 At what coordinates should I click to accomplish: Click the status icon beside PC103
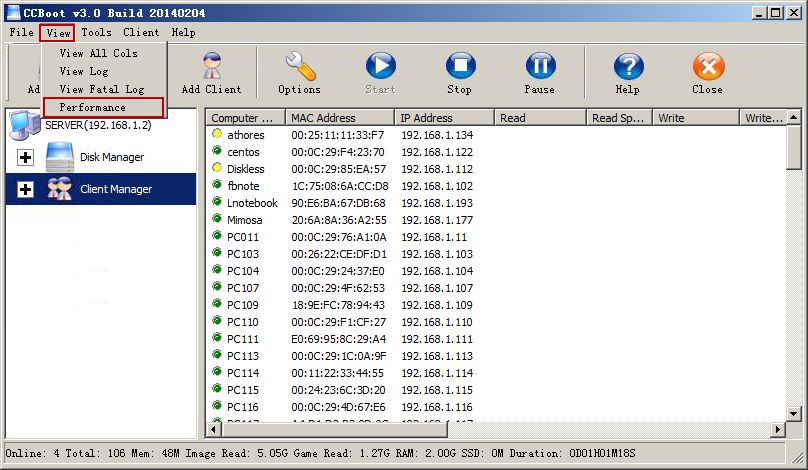[x=217, y=253]
